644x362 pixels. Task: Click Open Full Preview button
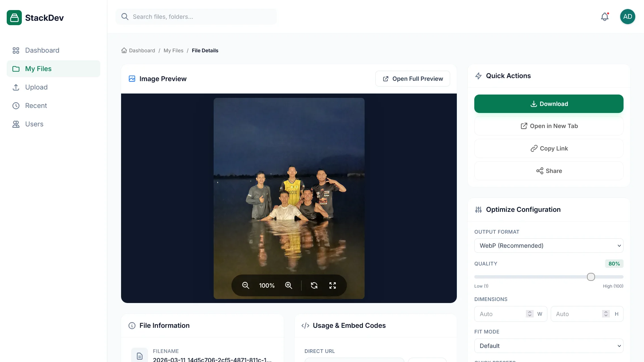tap(413, 79)
